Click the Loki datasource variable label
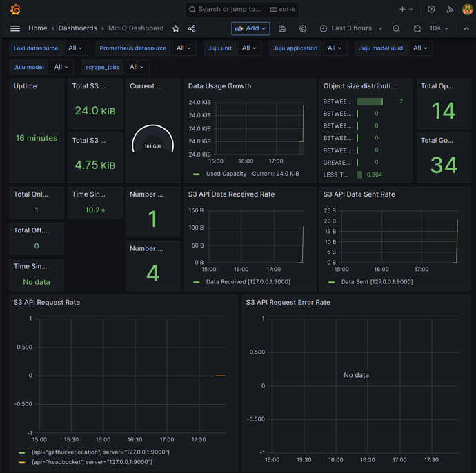This screenshot has width=476, height=473. pyautogui.click(x=36, y=48)
